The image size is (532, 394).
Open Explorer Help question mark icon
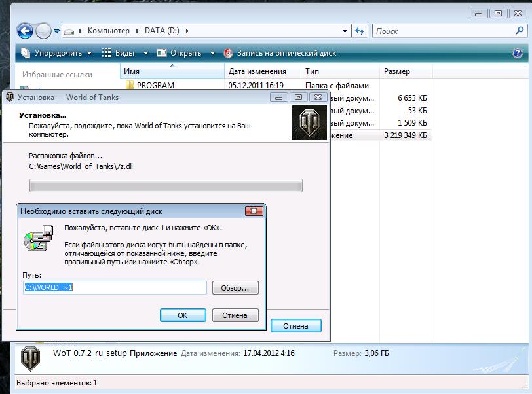tap(518, 53)
